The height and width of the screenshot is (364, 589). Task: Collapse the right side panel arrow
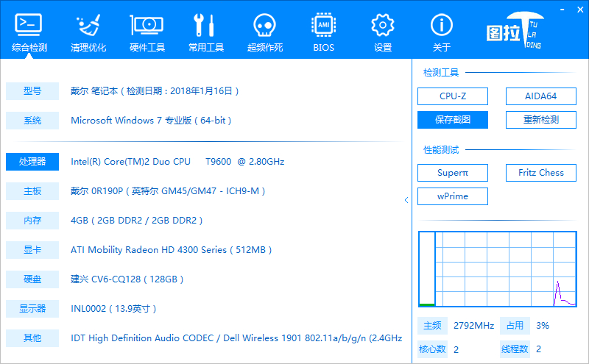(406, 200)
